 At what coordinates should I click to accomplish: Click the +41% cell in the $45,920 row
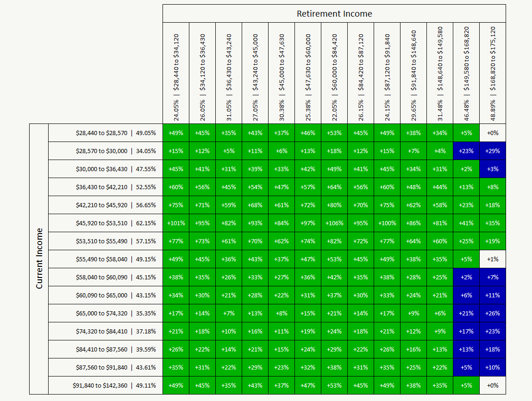(x=467, y=223)
